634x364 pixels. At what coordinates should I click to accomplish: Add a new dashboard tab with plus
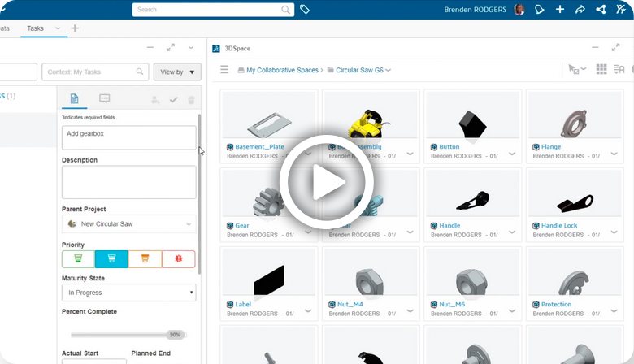[75, 28]
